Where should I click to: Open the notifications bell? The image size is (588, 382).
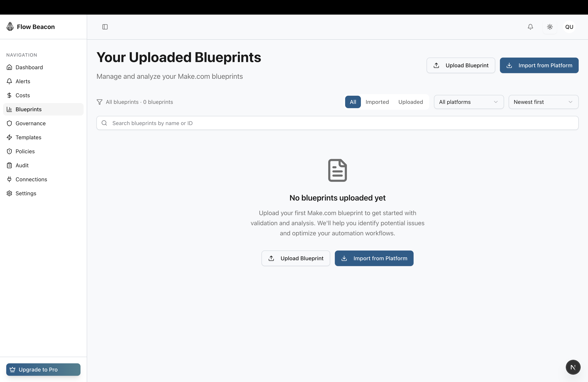click(x=530, y=27)
